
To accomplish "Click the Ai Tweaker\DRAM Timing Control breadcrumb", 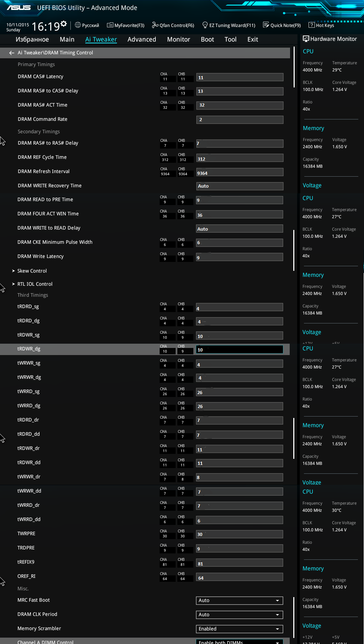I will [55, 53].
